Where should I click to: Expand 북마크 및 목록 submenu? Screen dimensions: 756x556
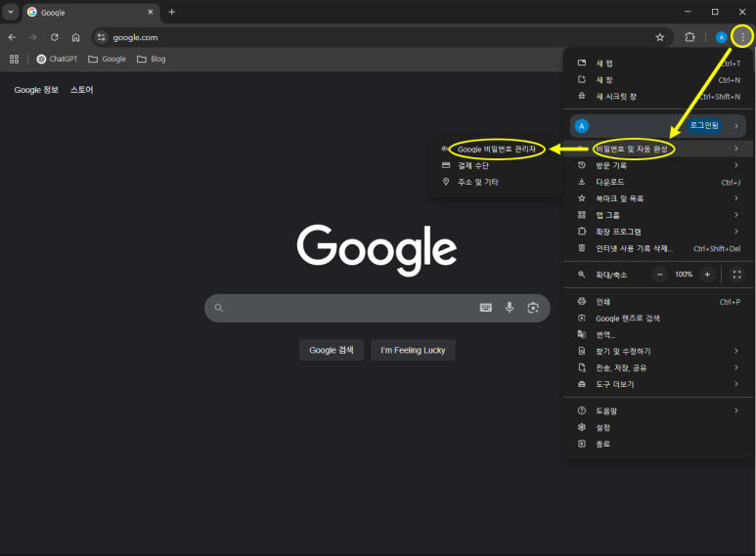[657, 198]
